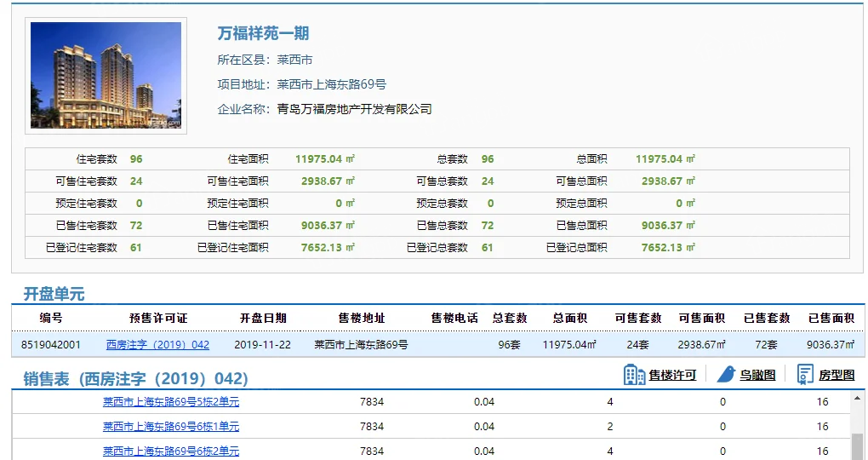
Task: Click the 售楼地址 column header
Action: (362, 318)
